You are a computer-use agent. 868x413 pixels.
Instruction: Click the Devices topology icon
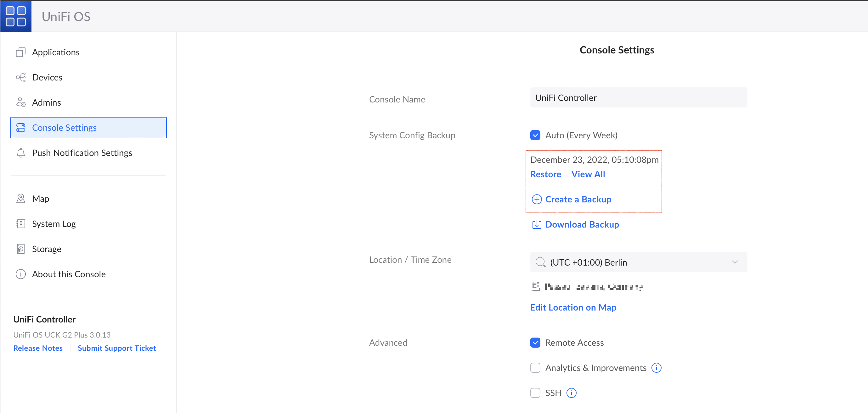20,77
